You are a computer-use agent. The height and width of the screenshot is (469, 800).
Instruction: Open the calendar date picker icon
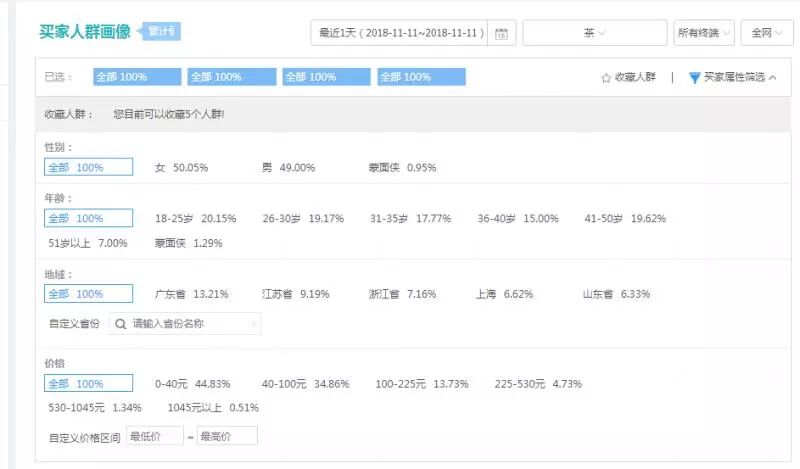tap(501, 33)
